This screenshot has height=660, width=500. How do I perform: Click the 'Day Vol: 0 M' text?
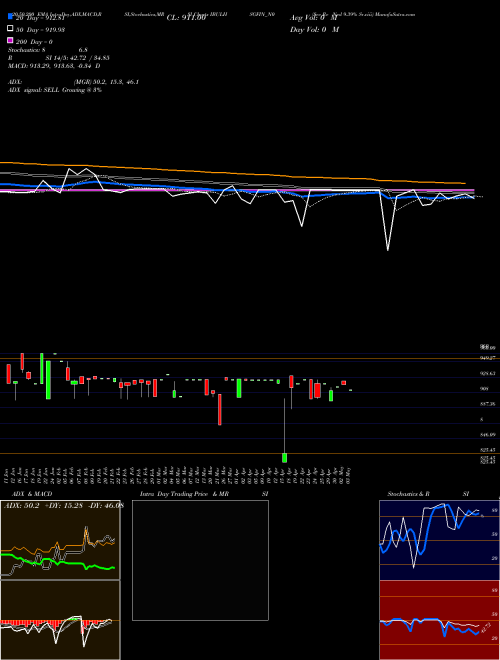[314, 29]
